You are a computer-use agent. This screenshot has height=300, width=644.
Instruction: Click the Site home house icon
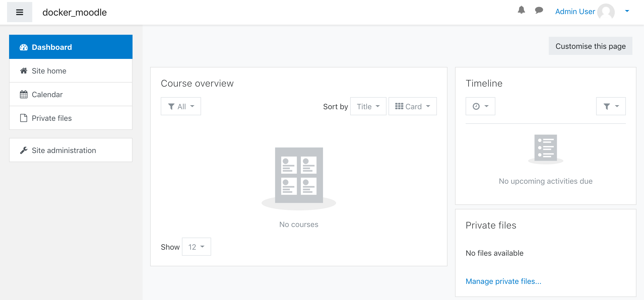(24, 71)
